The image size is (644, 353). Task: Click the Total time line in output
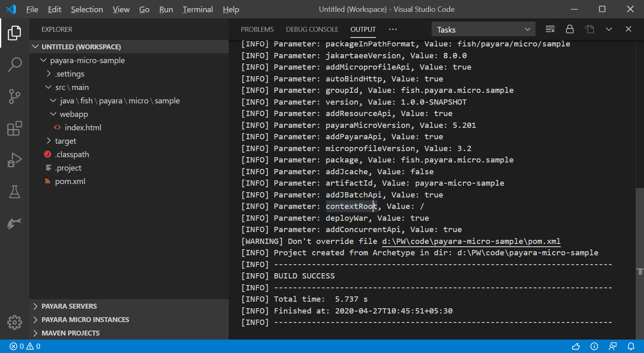click(321, 299)
